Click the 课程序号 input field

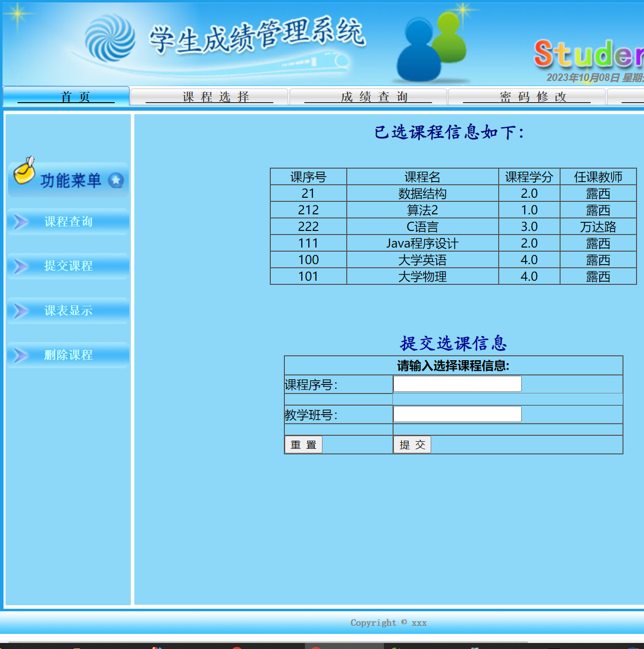[457, 383]
